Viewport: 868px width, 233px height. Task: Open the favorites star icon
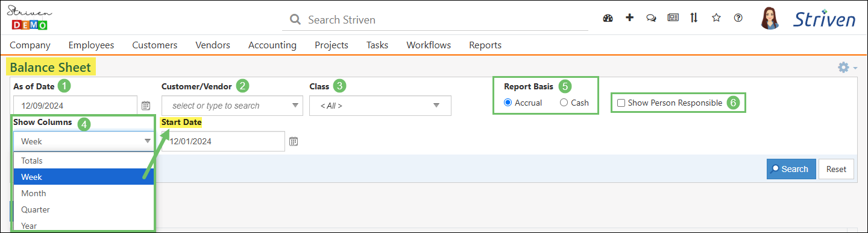[x=716, y=18]
